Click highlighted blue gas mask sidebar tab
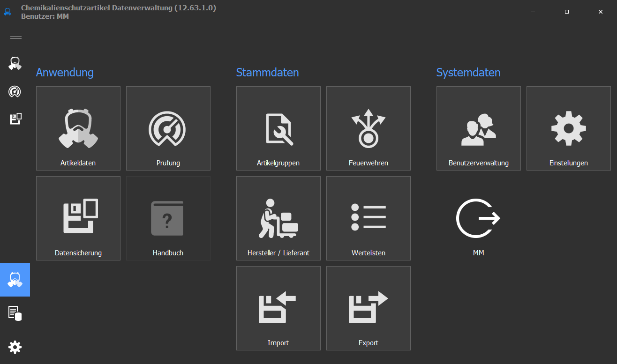This screenshot has height=364, width=617. click(x=15, y=280)
